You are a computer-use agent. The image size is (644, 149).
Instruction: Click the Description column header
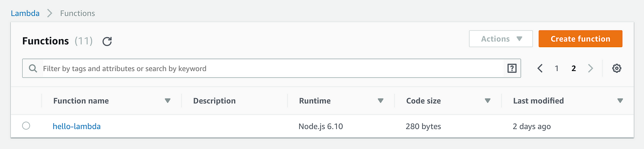click(215, 101)
